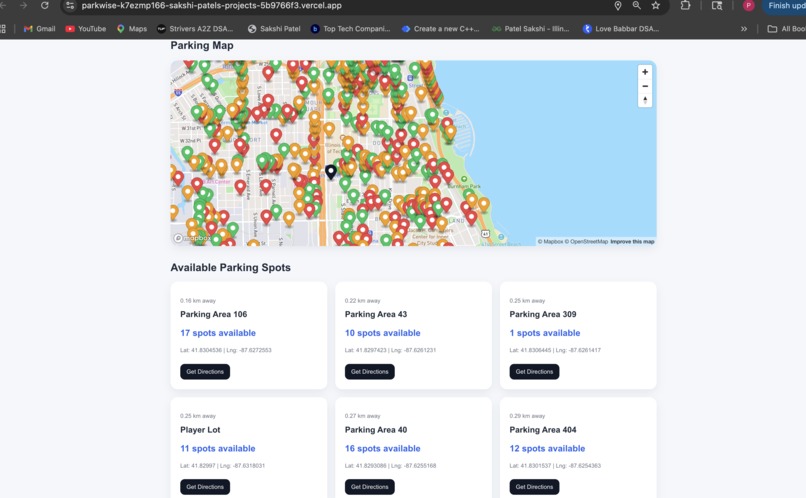Open the Mapbox logo link on map
Screen dimensions: 806x498
point(193,238)
